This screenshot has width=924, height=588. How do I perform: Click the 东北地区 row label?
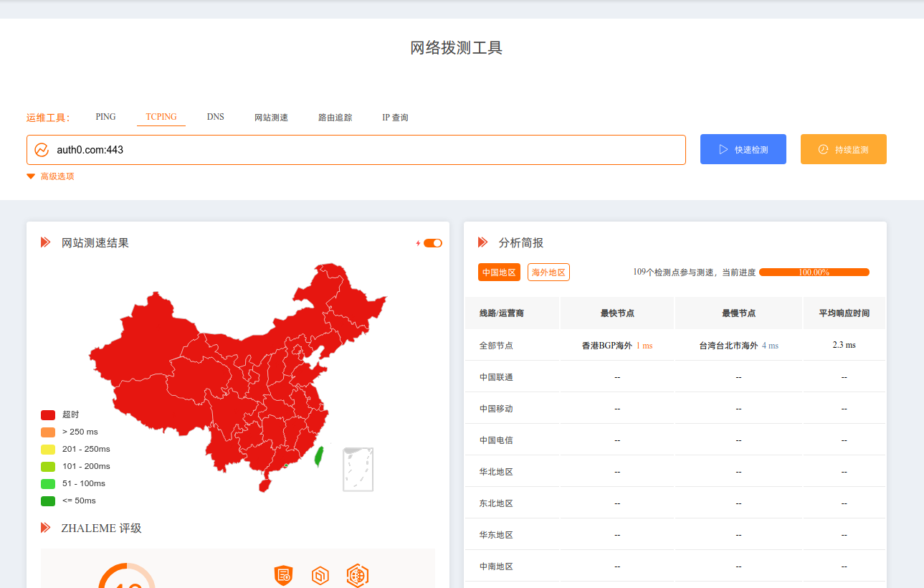click(496, 503)
